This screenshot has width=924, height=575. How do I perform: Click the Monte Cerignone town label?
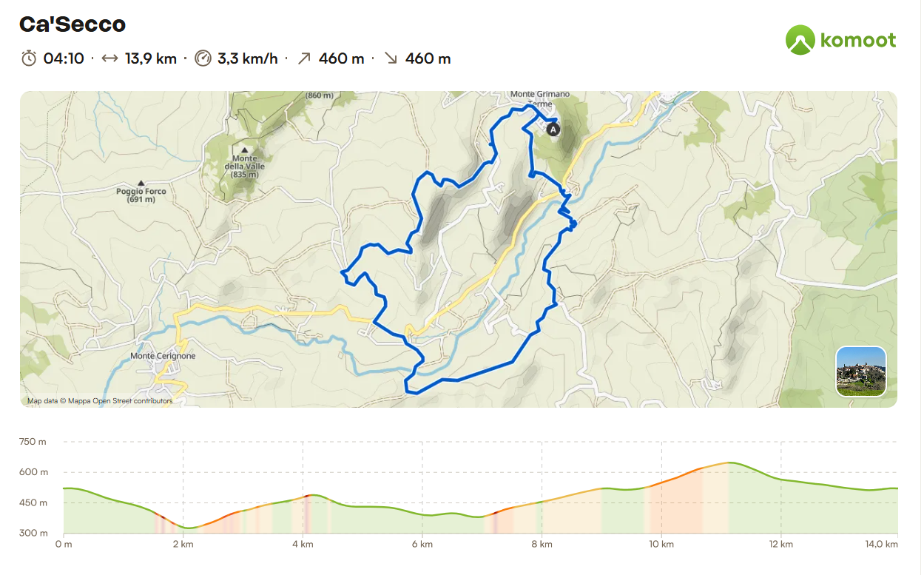pos(163,356)
